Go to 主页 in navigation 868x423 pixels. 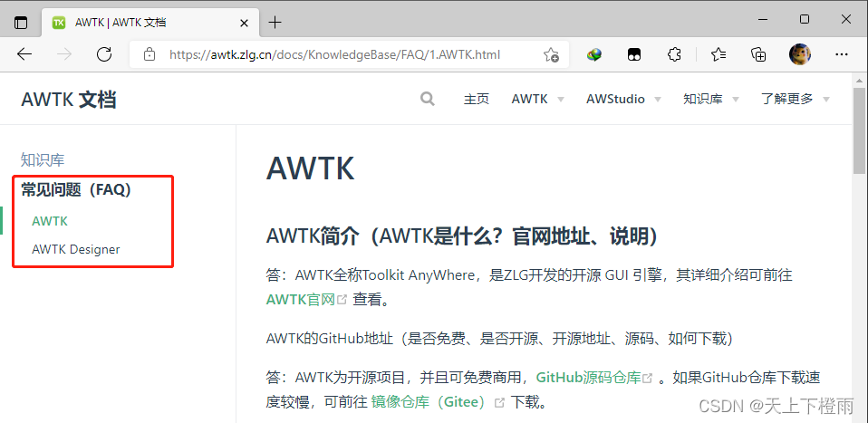point(477,99)
